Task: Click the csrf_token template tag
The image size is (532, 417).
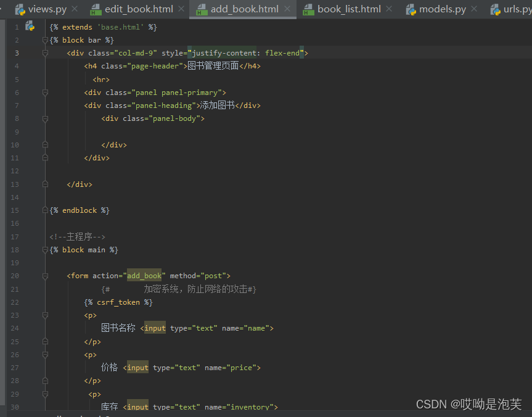Action: [x=118, y=302]
